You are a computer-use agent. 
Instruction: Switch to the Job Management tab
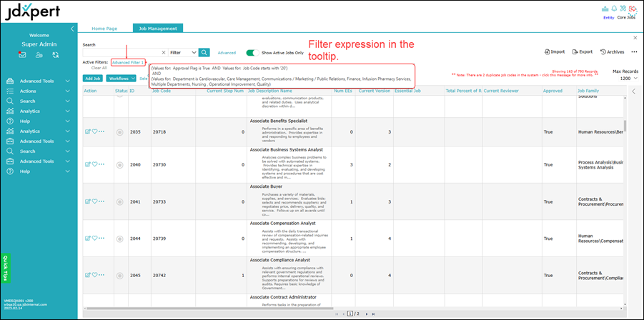tap(158, 29)
